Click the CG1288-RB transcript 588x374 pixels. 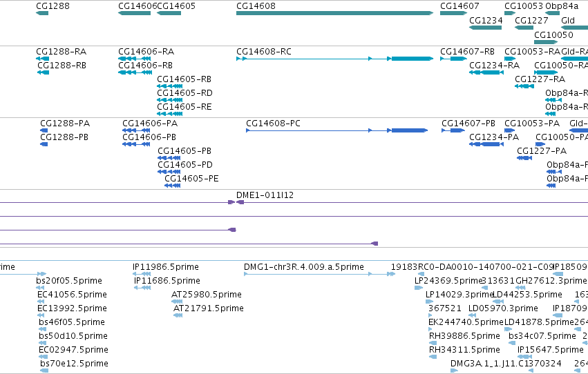coord(43,72)
